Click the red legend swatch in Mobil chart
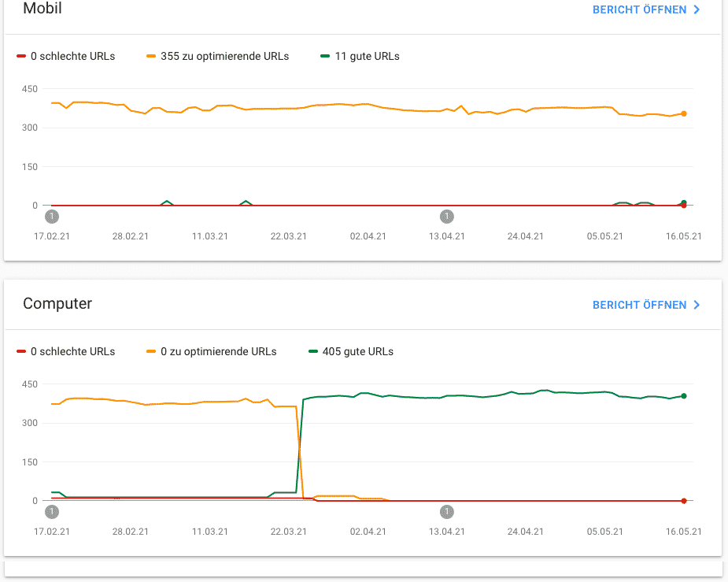The image size is (728, 582). (21, 56)
